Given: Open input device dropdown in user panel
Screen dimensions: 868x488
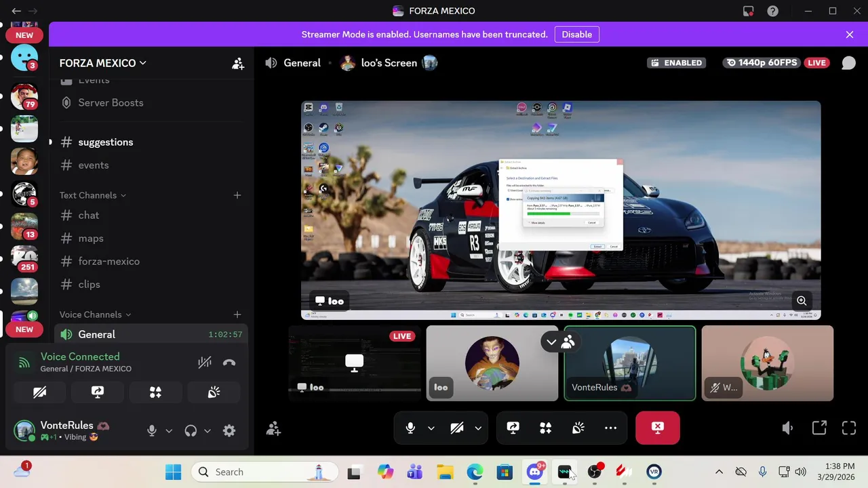Looking at the screenshot, I should (x=169, y=431).
